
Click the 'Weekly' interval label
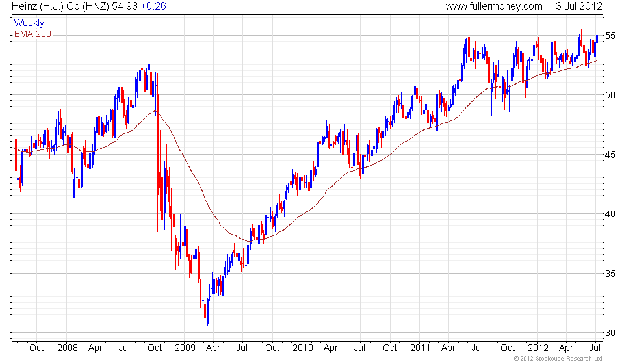tap(29, 23)
